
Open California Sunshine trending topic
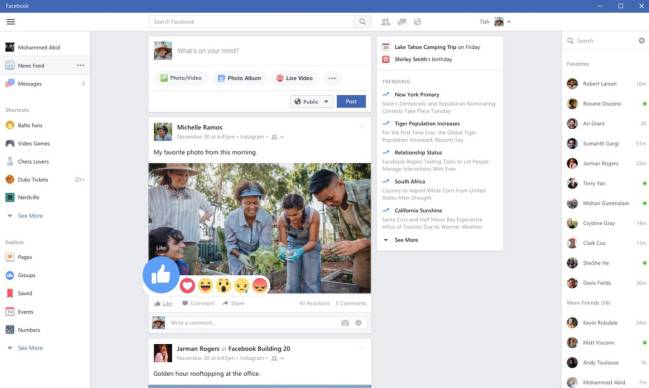[x=418, y=210]
